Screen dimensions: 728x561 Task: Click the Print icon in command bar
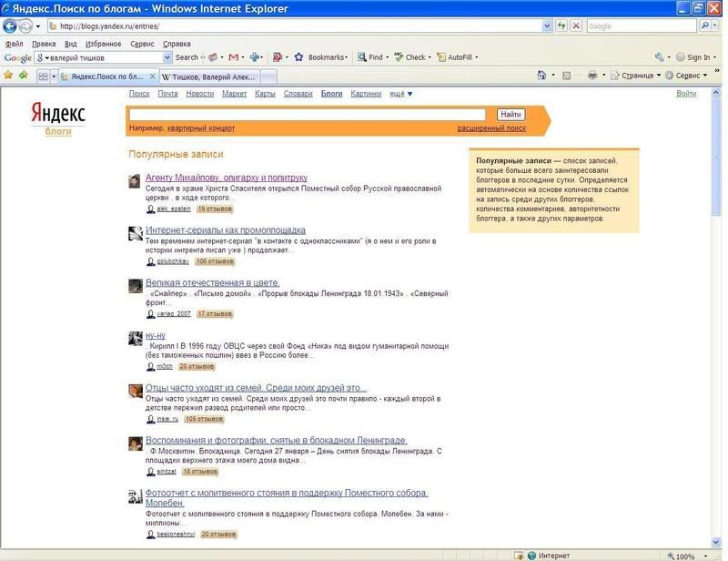(x=592, y=76)
